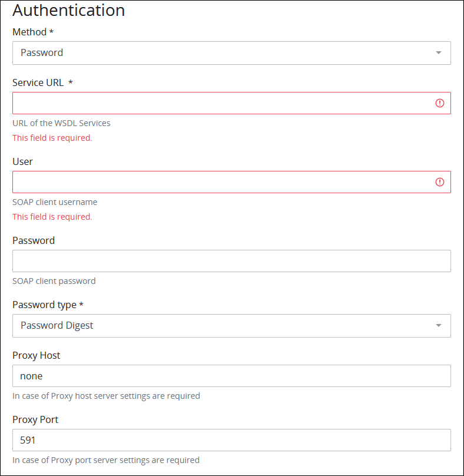
Task: Click the SOAP client password helper text
Action: click(x=54, y=280)
